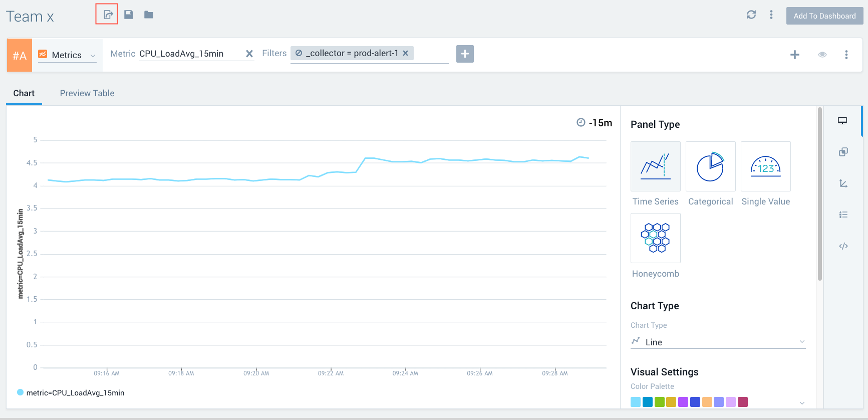Open the folder icon in header
This screenshot has width=868, height=420.
coord(149,15)
